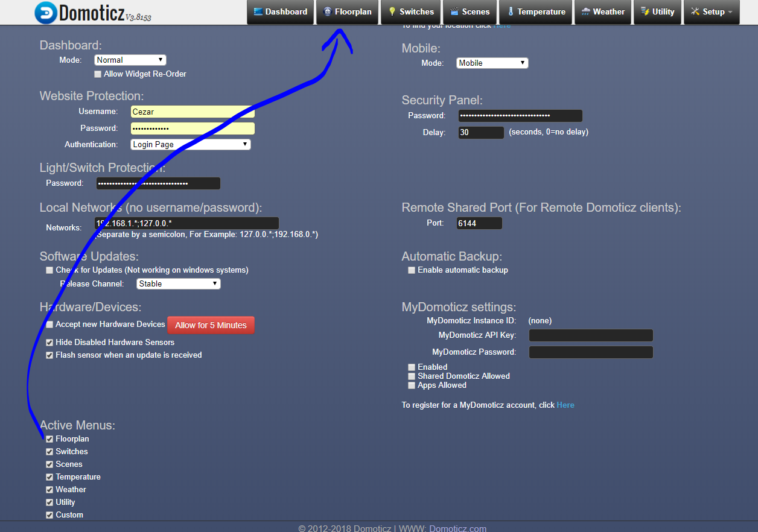Open the Floorplan tab
The image size is (758, 532).
pos(347,12)
